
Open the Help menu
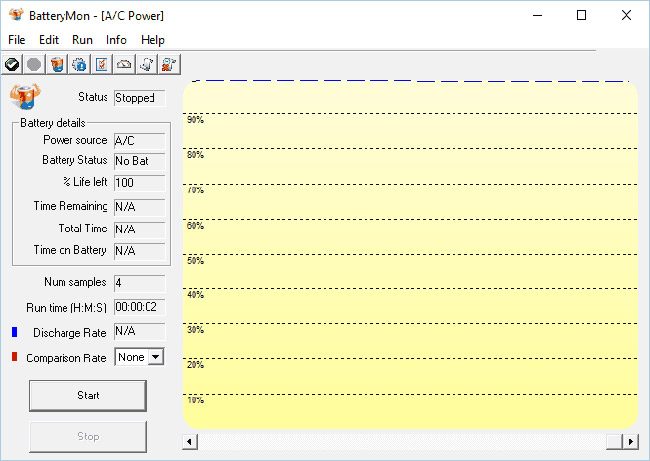click(x=153, y=39)
